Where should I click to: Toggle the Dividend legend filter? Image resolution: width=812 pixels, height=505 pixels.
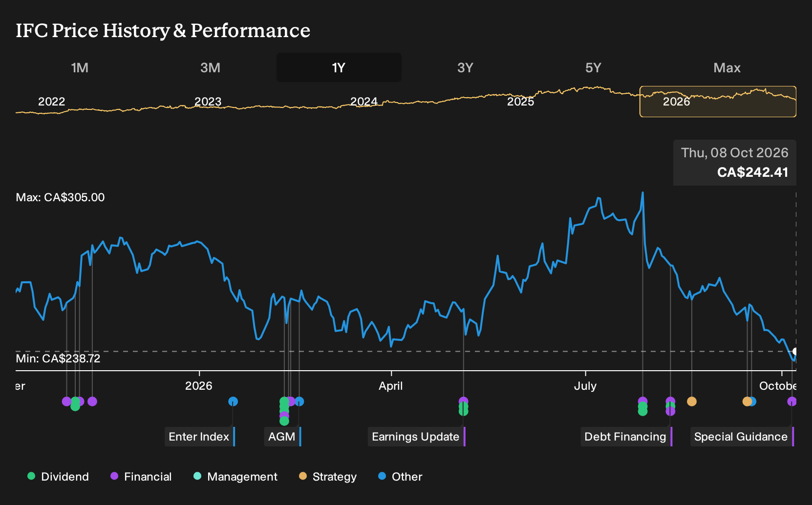point(58,477)
